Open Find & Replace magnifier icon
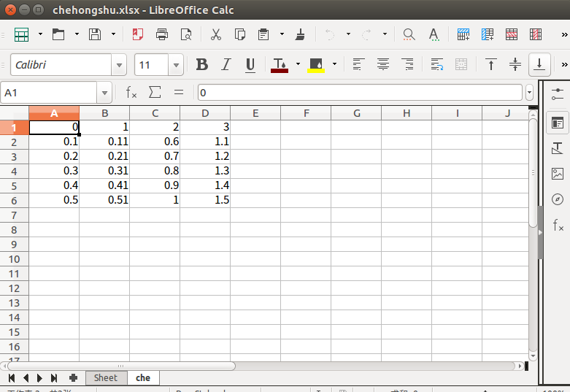570x392 pixels. pyautogui.click(x=409, y=34)
